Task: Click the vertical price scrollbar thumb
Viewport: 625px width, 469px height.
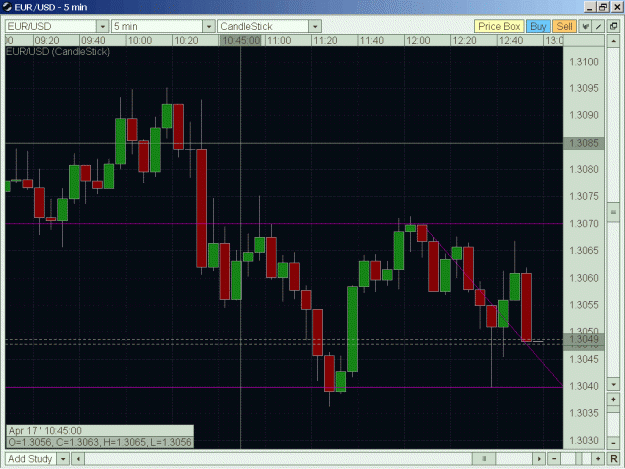Action: (x=613, y=212)
